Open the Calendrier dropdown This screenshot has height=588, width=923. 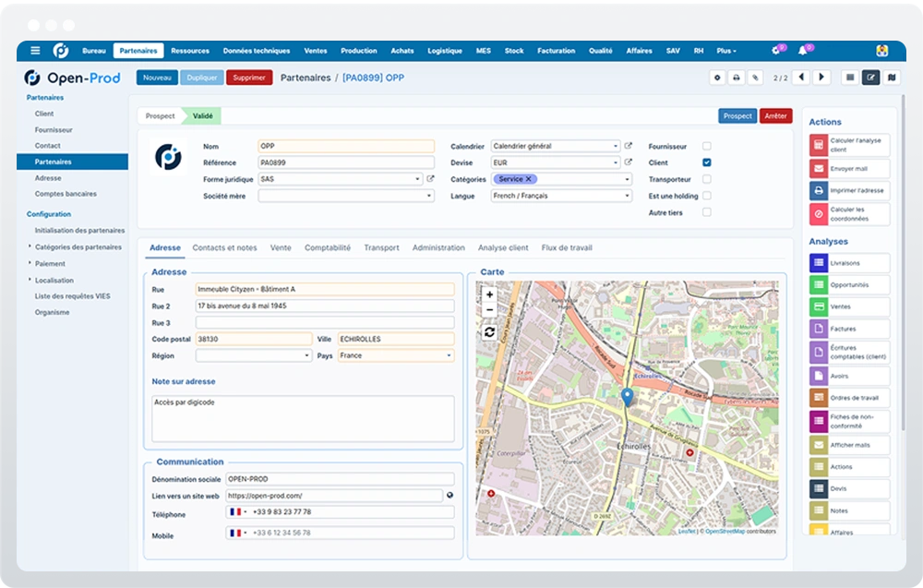tap(556, 146)
